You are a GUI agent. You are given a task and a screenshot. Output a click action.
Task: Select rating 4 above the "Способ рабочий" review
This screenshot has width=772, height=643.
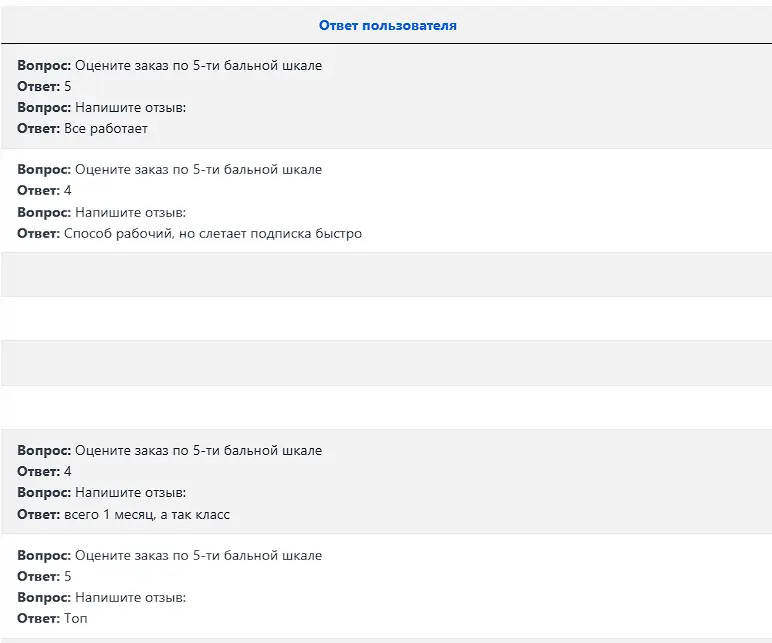(x=68, y=191)
